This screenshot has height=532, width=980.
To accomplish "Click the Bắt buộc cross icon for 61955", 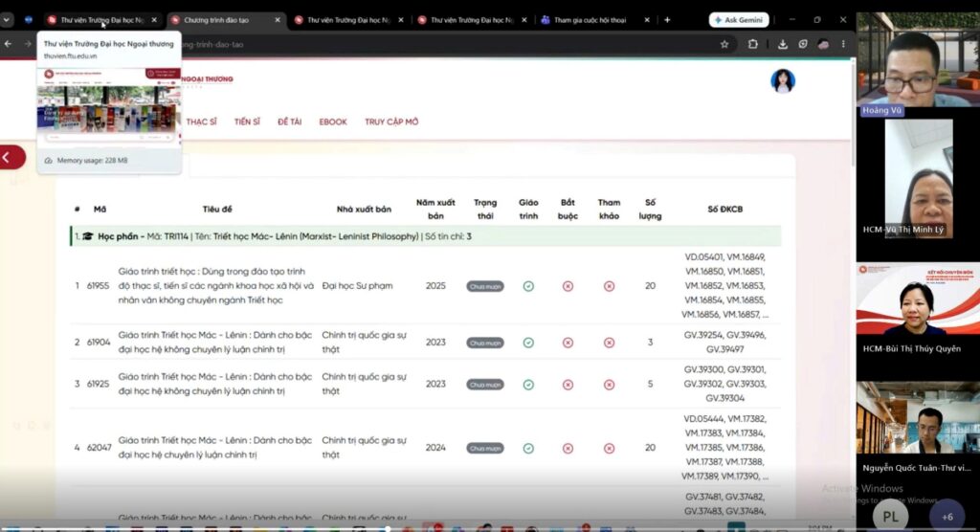I will click(568, 286).
